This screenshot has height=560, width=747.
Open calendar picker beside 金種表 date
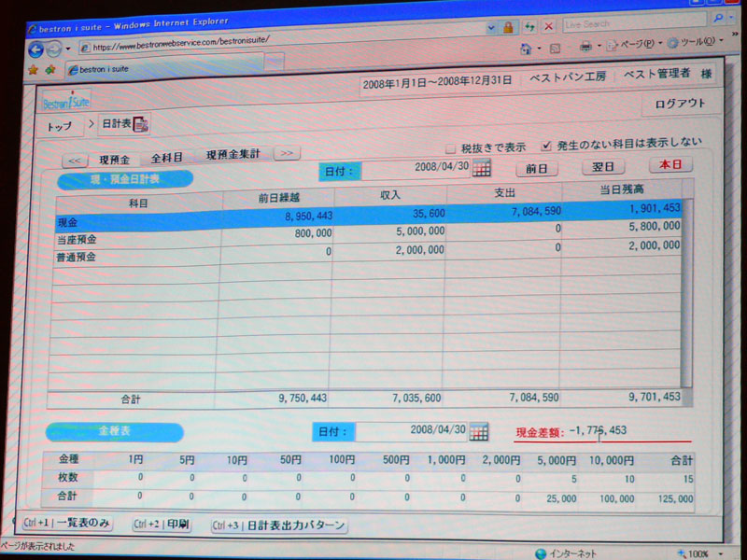point(479,431)
